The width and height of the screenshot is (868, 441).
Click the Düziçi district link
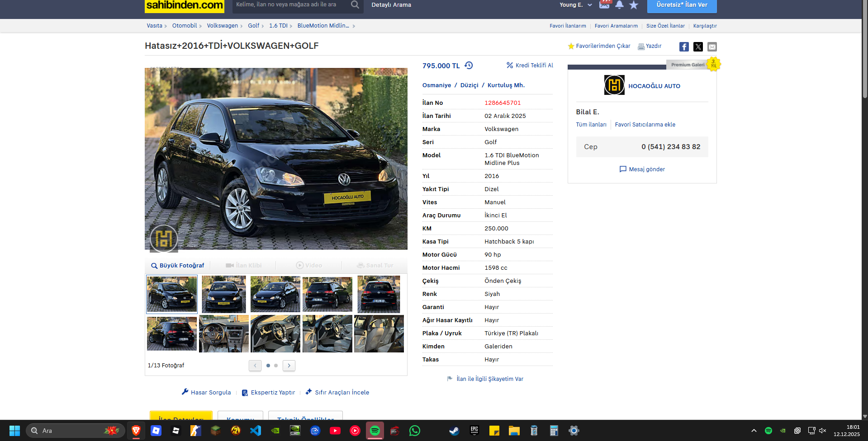pyautogui.click(x=469, y=85)
